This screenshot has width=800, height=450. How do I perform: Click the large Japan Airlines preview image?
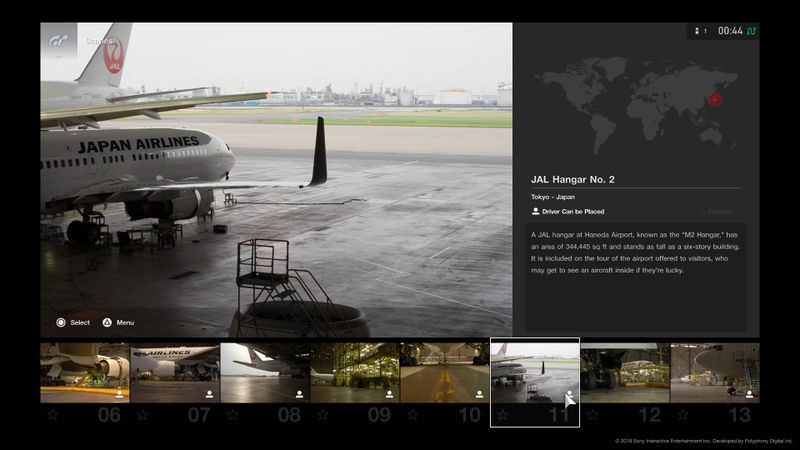pyautogui.click(x=276, y=180)
